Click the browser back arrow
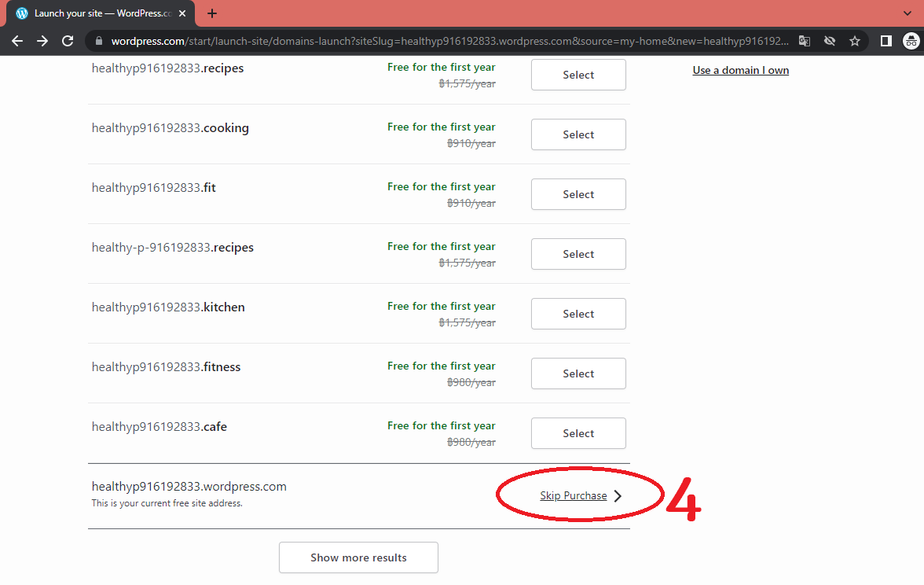Screen dimensions: 924x585 17,41
